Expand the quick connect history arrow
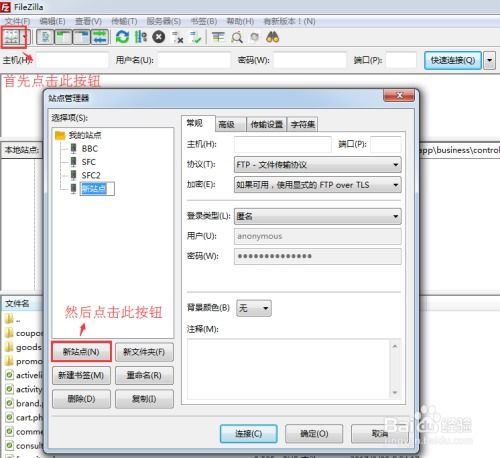The height and width of the screenshot is (458, 500). 489,60
